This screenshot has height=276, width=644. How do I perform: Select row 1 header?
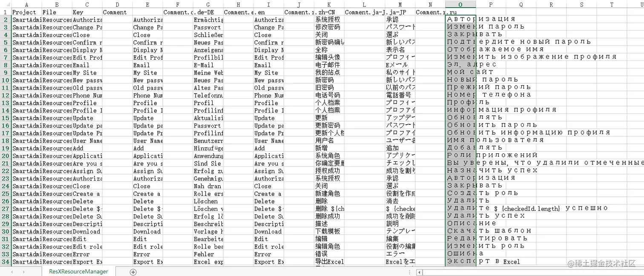tap(6, 12)
